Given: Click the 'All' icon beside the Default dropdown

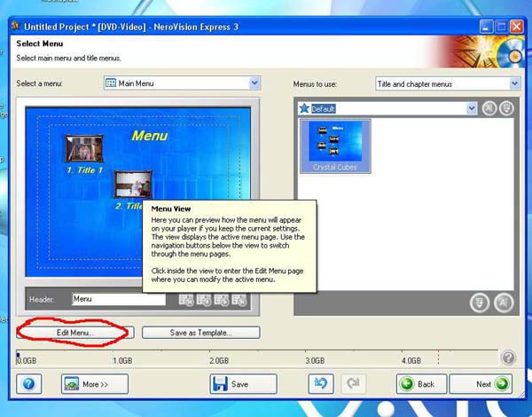Looking at the screenshot, I should click(489, 108).
